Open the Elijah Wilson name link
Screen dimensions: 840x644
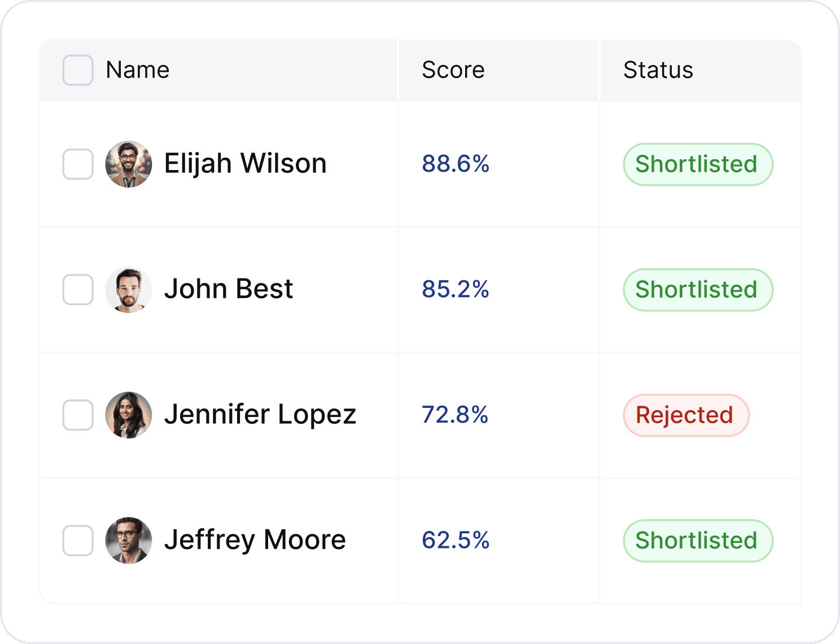click(x=245, y=164)
